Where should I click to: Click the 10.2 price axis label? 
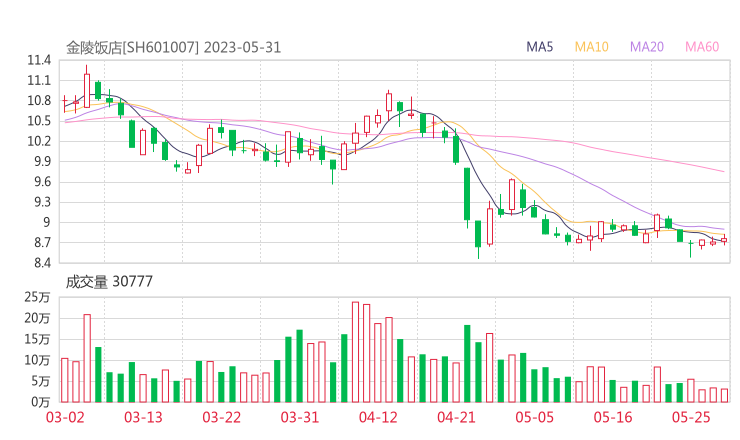pyautogui.click(x=39, y=141)
